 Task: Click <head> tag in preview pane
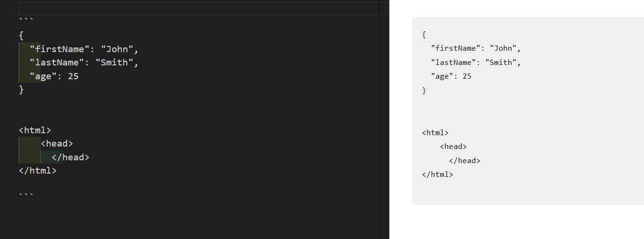[453, 147]
